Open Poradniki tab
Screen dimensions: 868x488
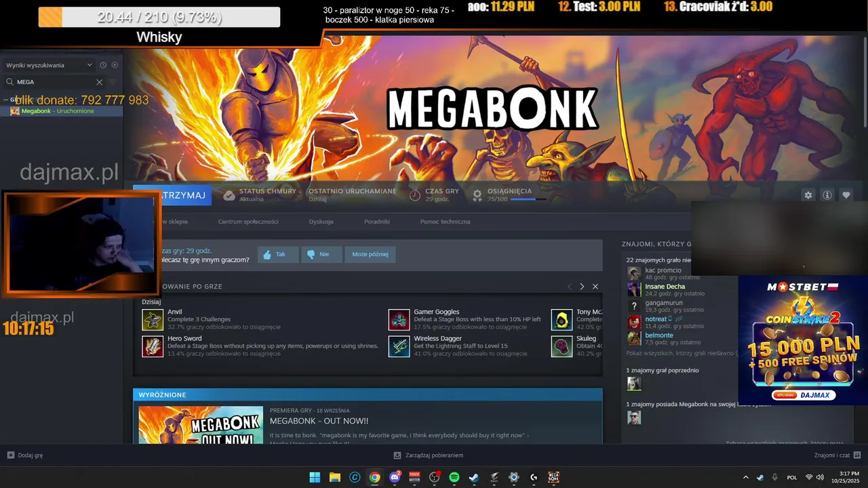[x=377, y=222]
